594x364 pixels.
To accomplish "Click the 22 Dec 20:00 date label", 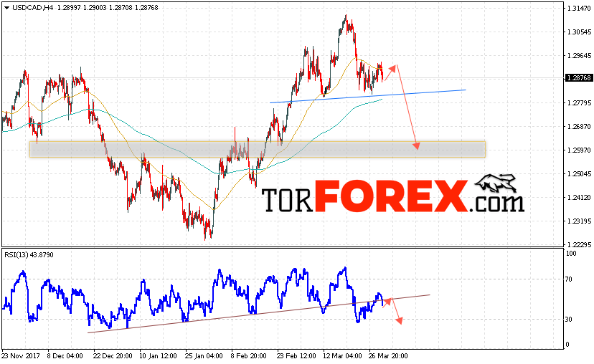I will click(113, 356).
